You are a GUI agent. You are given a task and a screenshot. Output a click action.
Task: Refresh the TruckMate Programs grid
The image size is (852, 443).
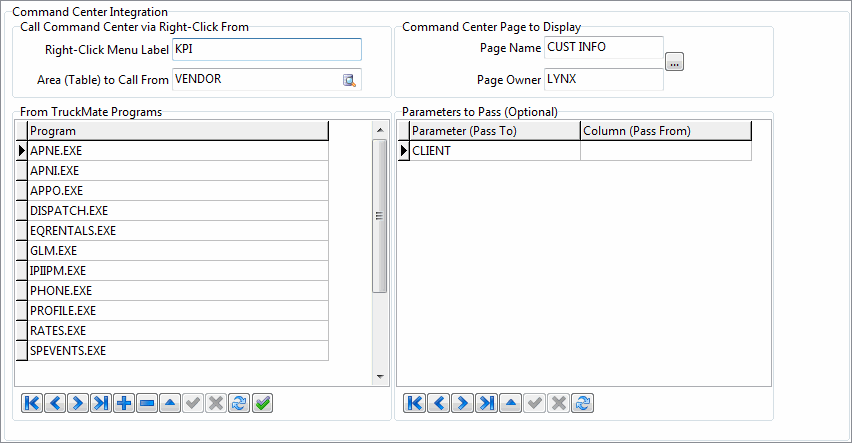[239, 403]
